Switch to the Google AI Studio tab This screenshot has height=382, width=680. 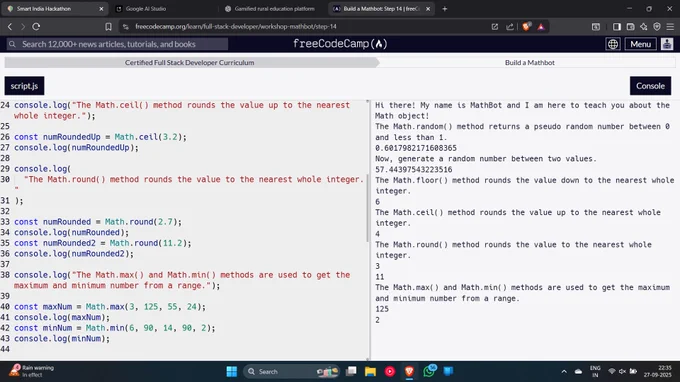point(146,9)
